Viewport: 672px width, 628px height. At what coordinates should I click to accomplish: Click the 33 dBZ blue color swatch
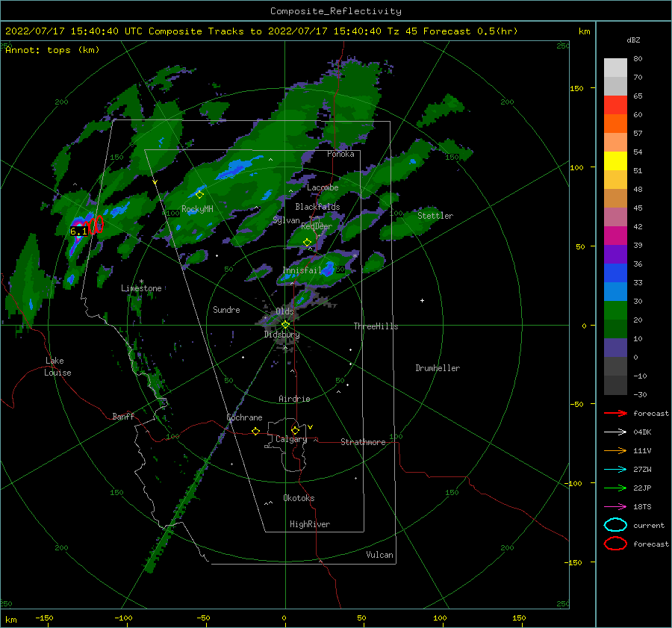pyautogui.click(x=615, y=273)
